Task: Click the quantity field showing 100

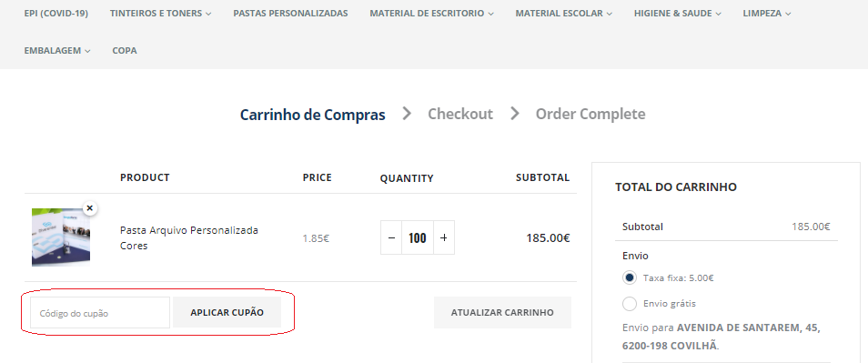Action: [418, 238]
